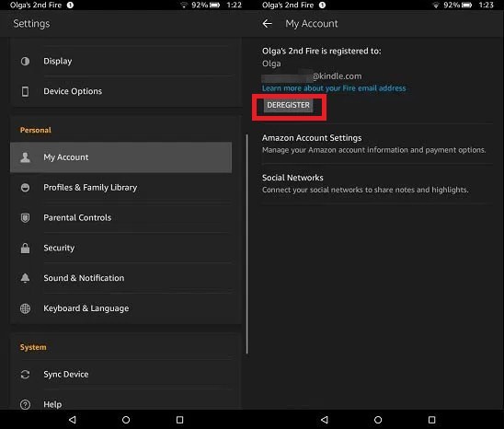Click the DEREGISTER button
504x429 pixels.
(x=288, y=105)
